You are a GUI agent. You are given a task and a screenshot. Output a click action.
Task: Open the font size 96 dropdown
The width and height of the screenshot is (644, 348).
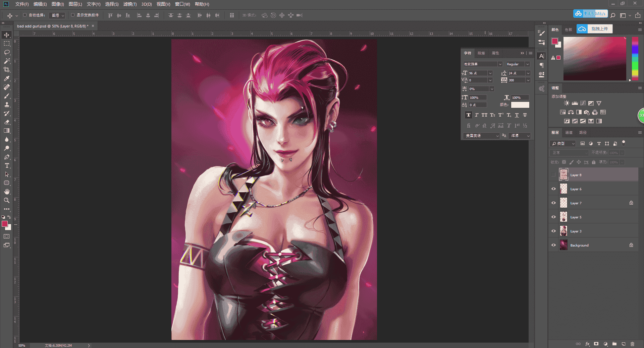tap(490, 73)
